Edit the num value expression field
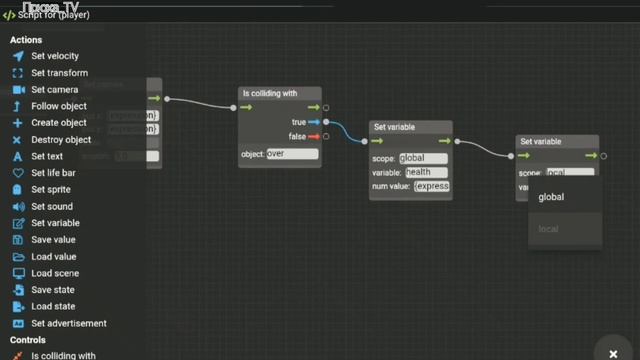Viewport: 640px width, 360px height. click(431, 187)
